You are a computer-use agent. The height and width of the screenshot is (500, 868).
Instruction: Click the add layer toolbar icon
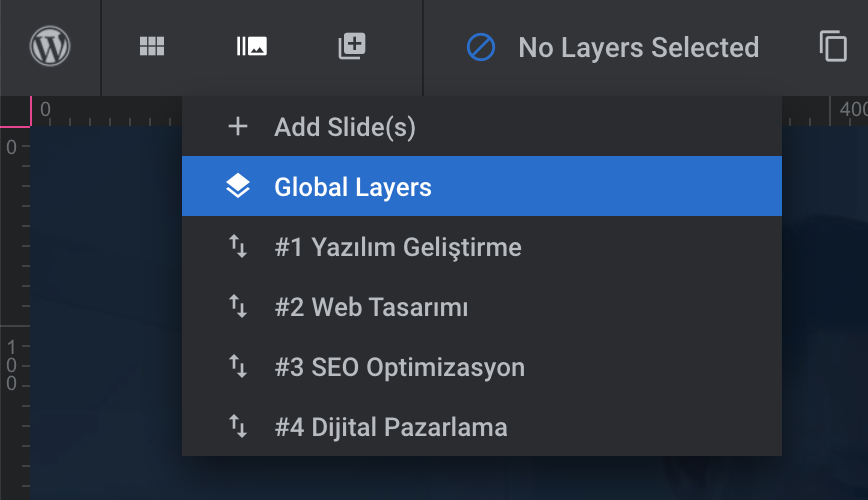click(x=352, y=46)
